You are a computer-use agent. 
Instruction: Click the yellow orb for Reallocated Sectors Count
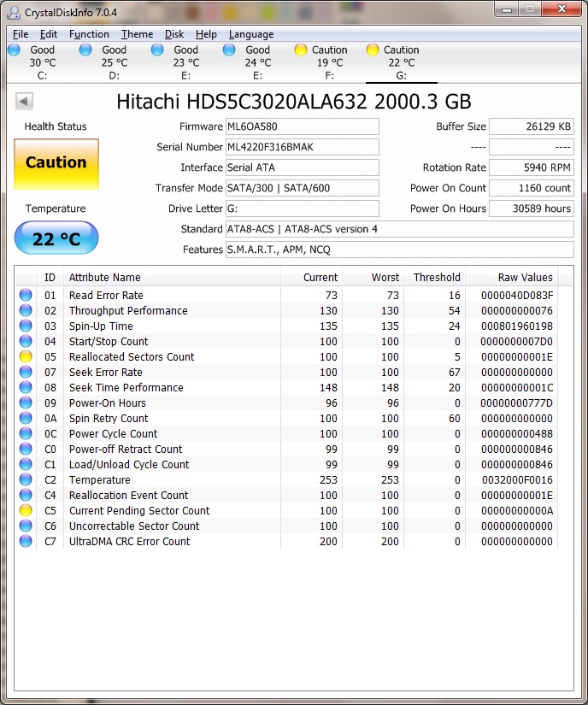coord(26,356)
